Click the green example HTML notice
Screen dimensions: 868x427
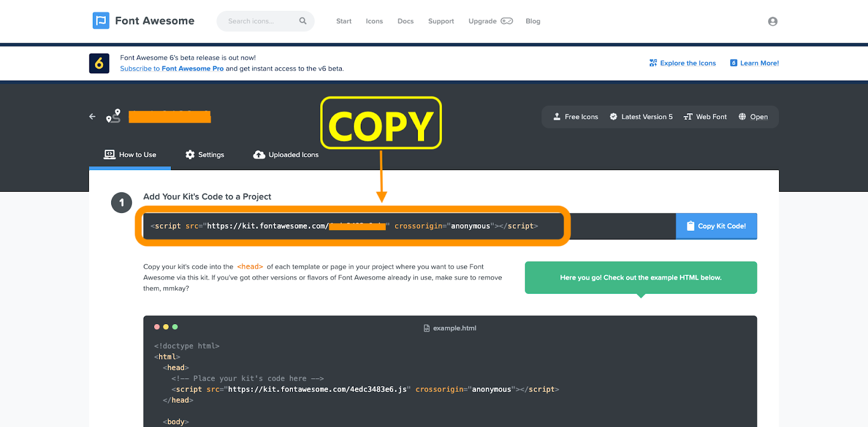(x=641, y=277)
